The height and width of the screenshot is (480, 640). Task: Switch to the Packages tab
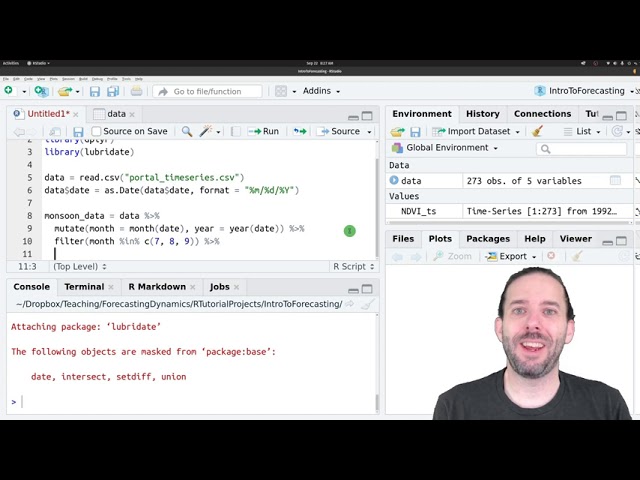[x=488, y=239]
